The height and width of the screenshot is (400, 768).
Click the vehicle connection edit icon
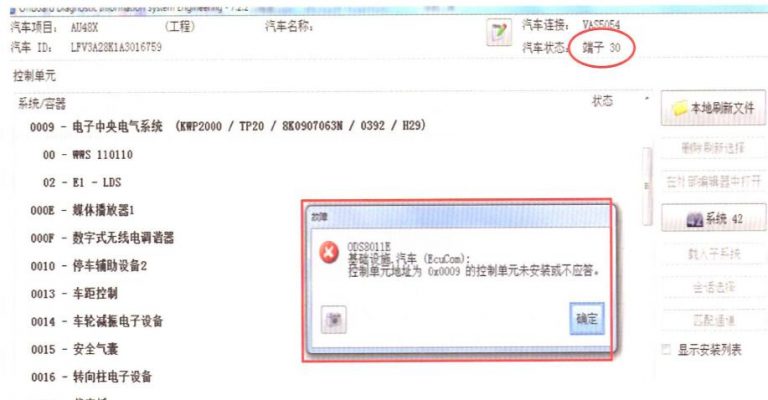(499, 33)
